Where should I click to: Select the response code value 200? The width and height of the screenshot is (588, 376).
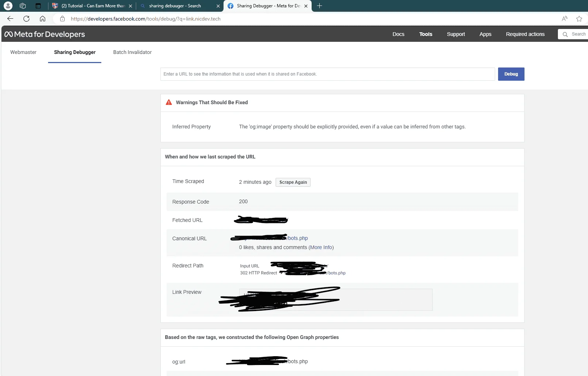tap(243, 201)
